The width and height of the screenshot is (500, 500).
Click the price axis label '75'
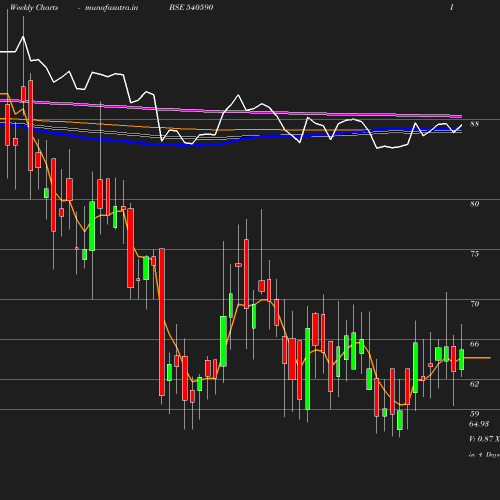(474, 254)
